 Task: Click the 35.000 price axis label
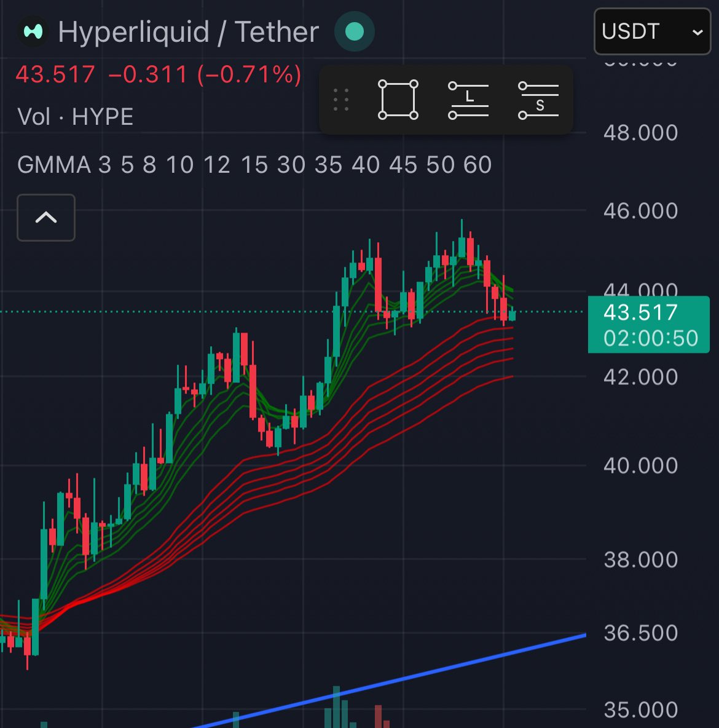tap(640, 710)
